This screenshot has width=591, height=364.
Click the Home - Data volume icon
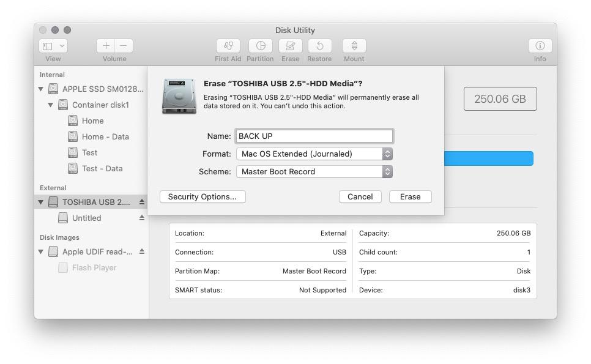pos(73,136)
